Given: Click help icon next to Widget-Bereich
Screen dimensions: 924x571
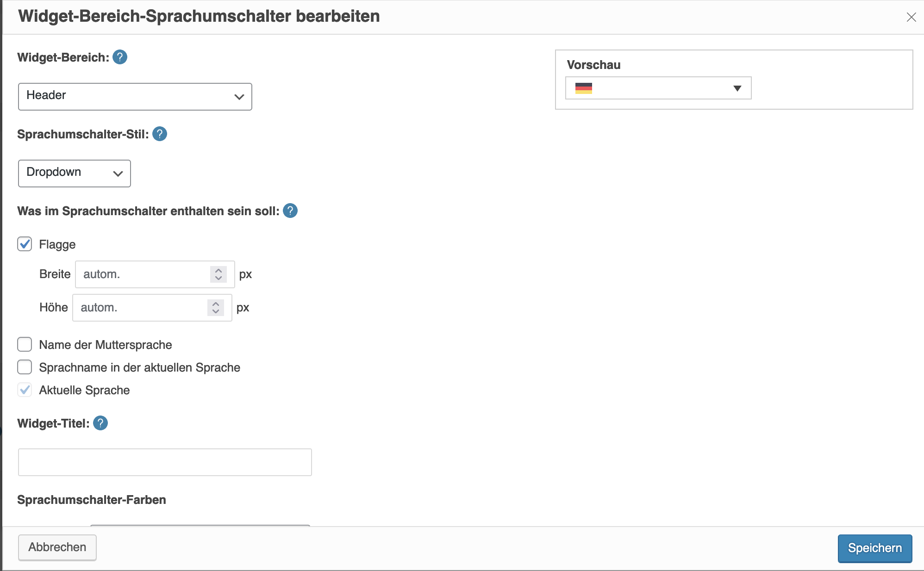Looking at the screenshot, I should [x=120, y=57].
